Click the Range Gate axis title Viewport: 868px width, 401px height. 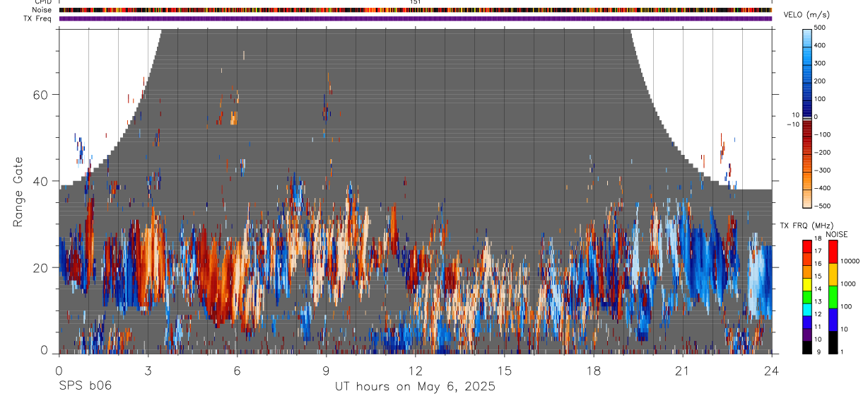(x=19, y=192)
